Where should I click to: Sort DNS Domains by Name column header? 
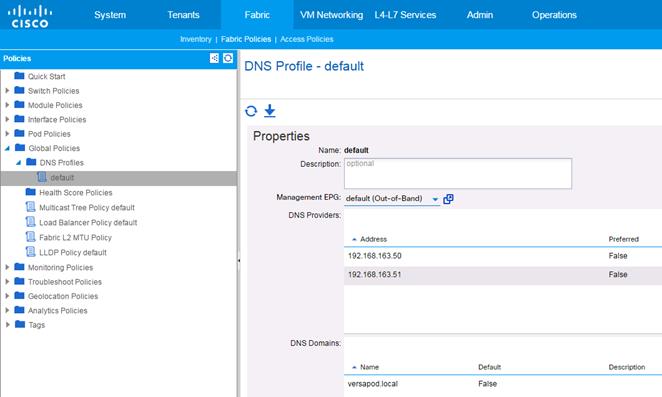coord(369,367)
